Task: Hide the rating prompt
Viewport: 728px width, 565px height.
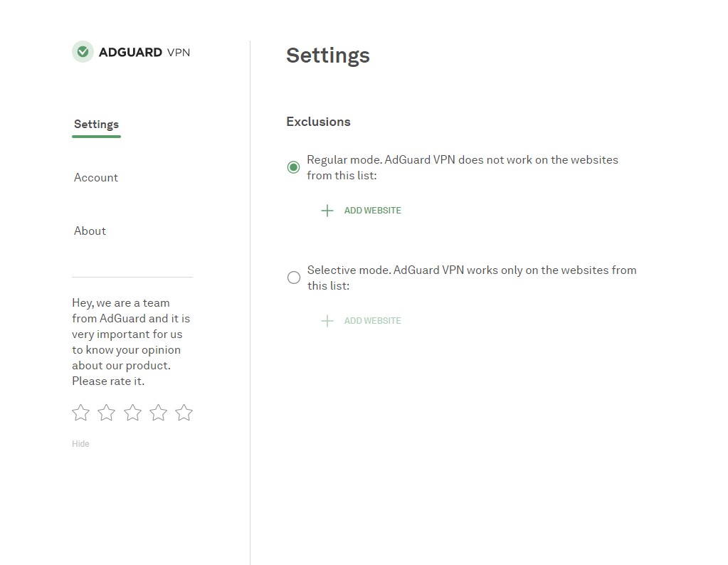Action: (x=80, y=444)
